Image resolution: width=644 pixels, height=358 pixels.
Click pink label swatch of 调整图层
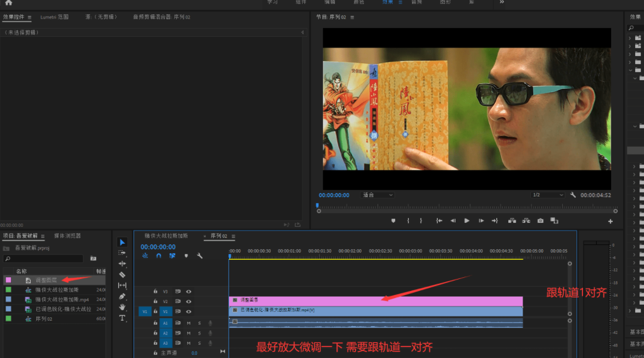[x=8, y=280]
